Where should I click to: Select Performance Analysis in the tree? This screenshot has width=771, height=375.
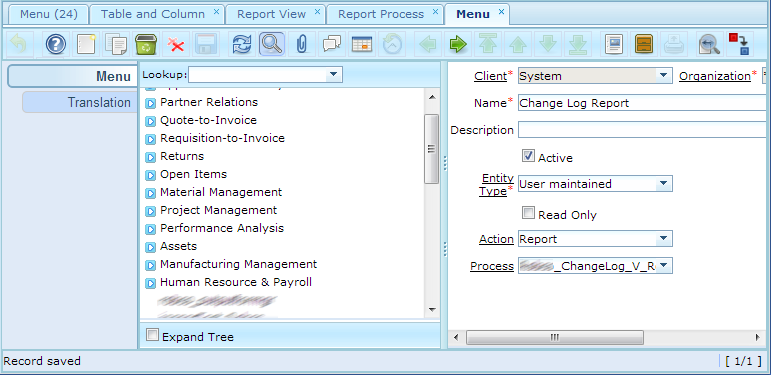(222, 228)
